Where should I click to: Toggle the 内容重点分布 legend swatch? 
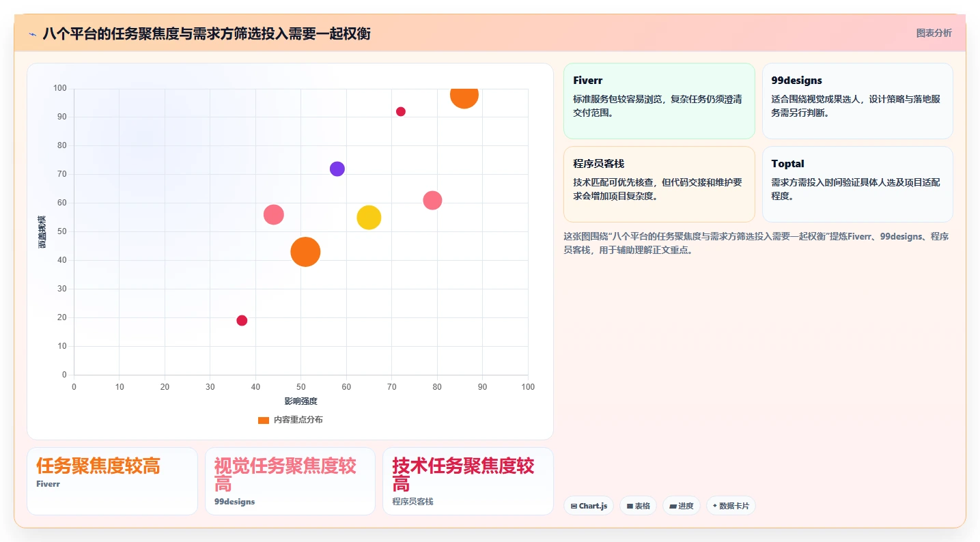click(x=264, y=420)
